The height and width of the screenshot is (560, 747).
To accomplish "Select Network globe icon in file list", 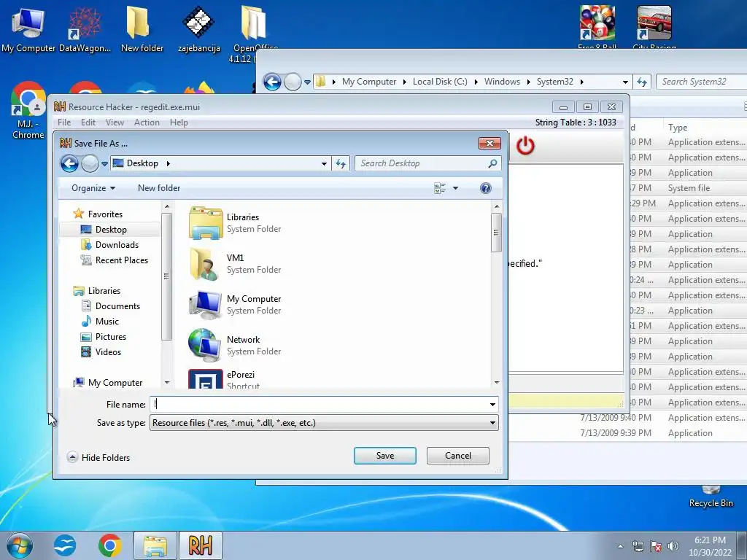I will 205,346.
